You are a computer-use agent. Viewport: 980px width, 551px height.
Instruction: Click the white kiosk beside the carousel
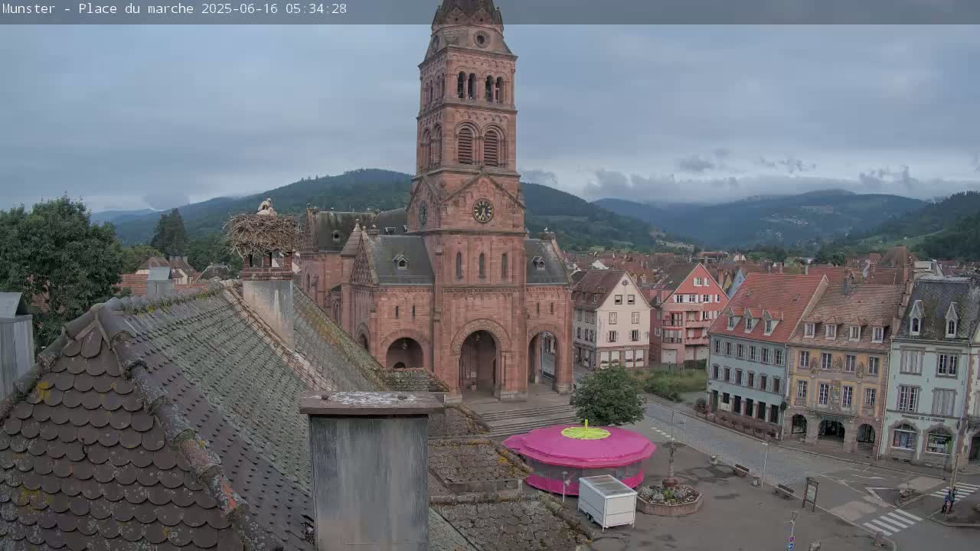tap(607, 501)
